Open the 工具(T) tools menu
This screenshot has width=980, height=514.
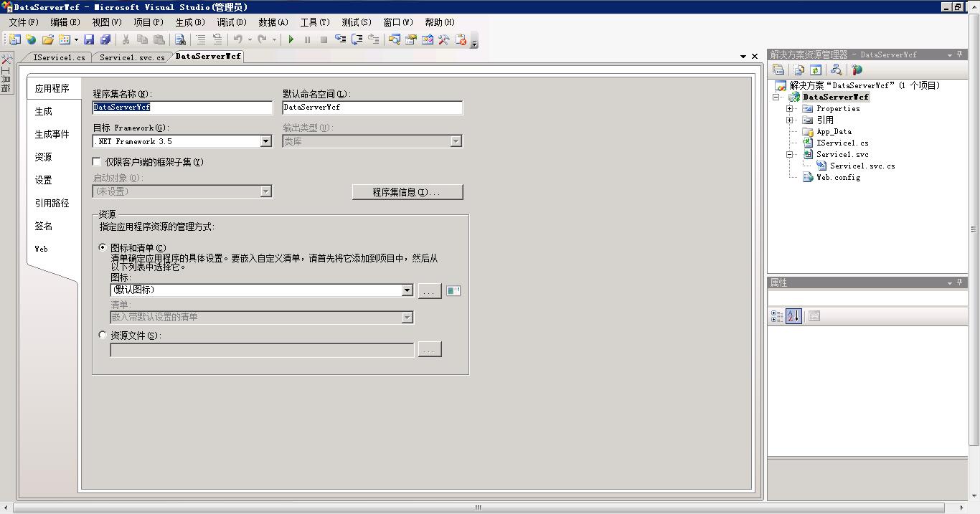point(315,22)
